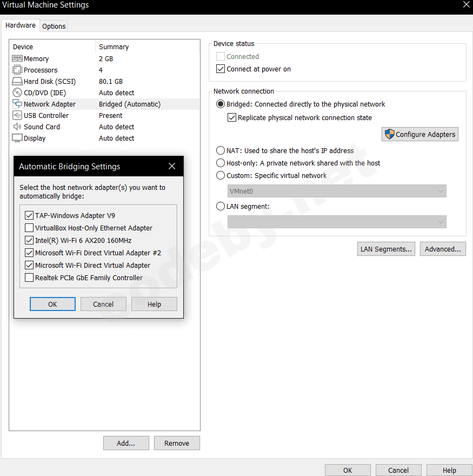Select the Bridged radio button

[x=221, y=104]
